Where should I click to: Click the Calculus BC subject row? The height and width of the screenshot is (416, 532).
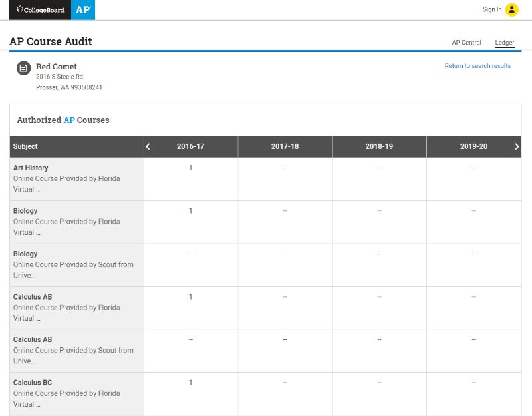pos(76,394)
